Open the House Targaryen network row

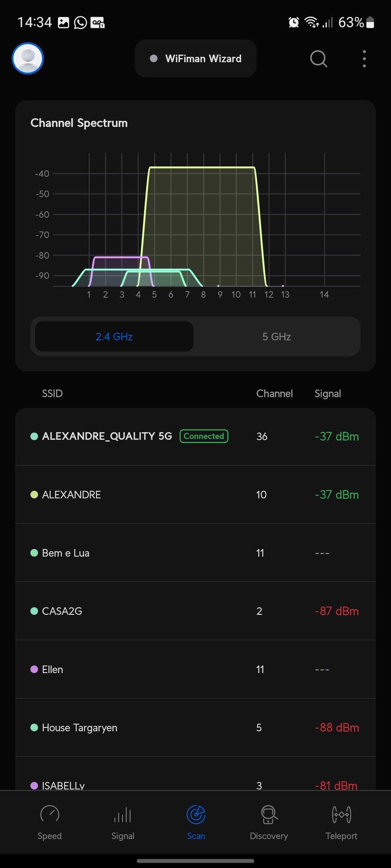195,728
